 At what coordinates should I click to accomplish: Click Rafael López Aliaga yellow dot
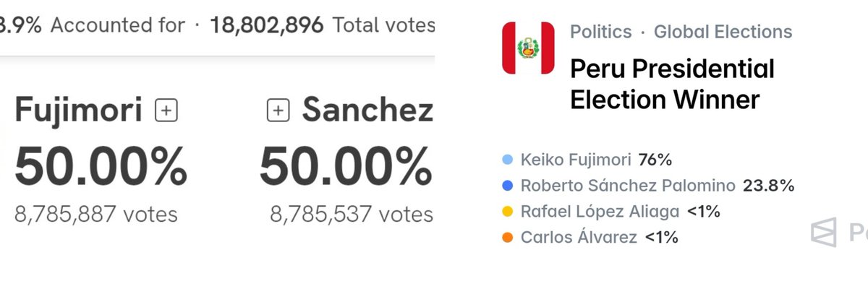point(507,212)
